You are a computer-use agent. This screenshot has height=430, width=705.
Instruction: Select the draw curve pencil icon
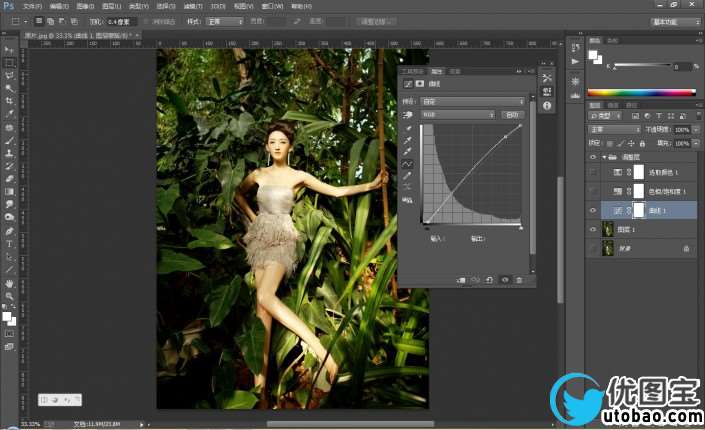pyautogui.click(x=408, y=175)
